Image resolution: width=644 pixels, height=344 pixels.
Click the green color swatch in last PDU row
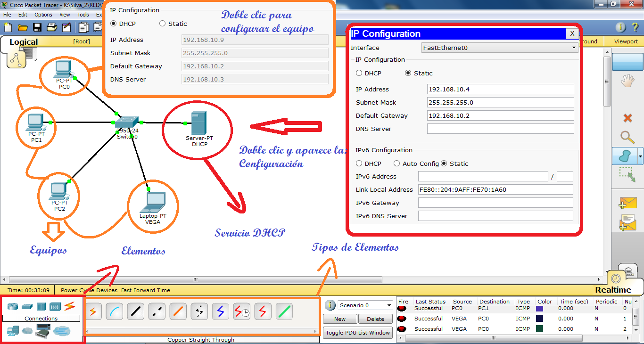[x=540, y=329]
